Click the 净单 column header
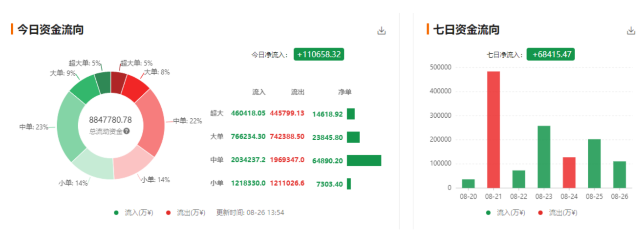Viewport: 644px width, 236px height. click(x=344, y=92)
